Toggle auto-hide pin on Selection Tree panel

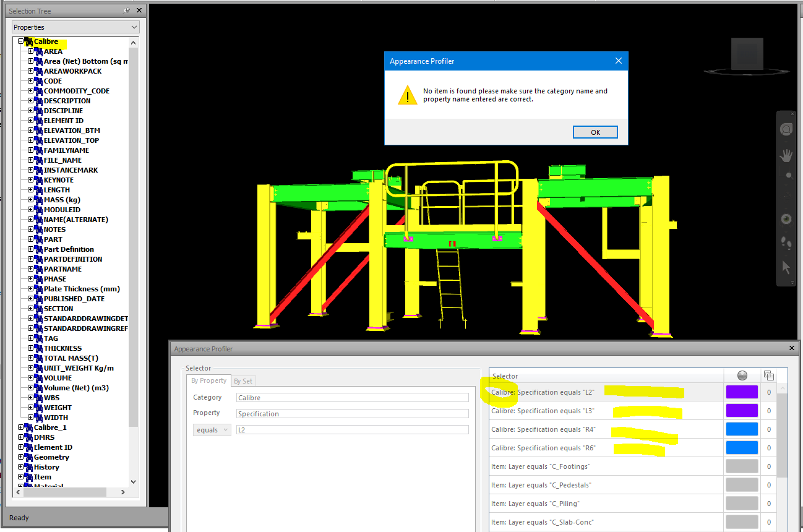[128, 10]
